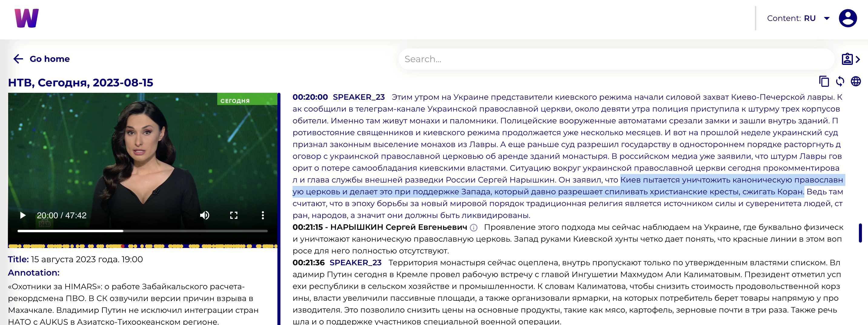The height and width of the screenshot is (325, 868).
Task: Play the video
Action: (x=23, y=215)
